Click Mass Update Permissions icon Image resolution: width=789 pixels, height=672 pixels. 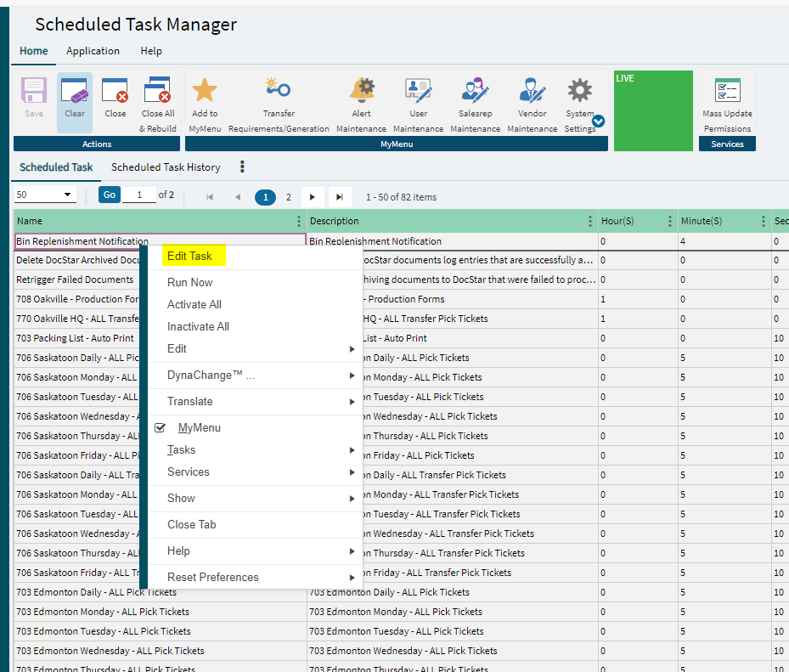[x=727, y=92]
